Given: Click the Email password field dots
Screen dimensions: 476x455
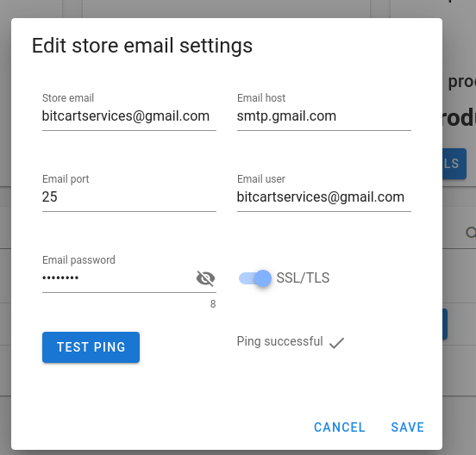Looking at the screenshot, I should coord(60,277).
